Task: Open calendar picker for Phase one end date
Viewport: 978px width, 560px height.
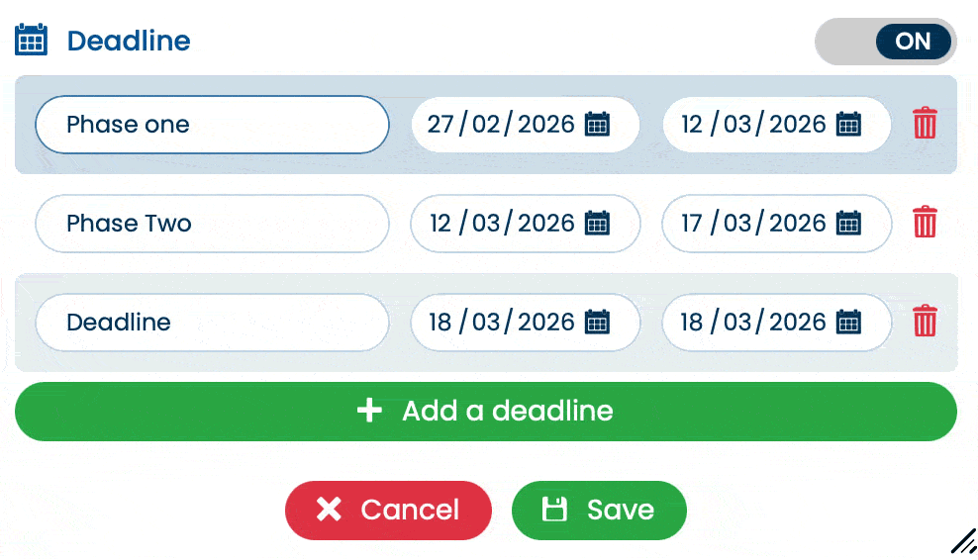Action: click(x=848, y=125)
